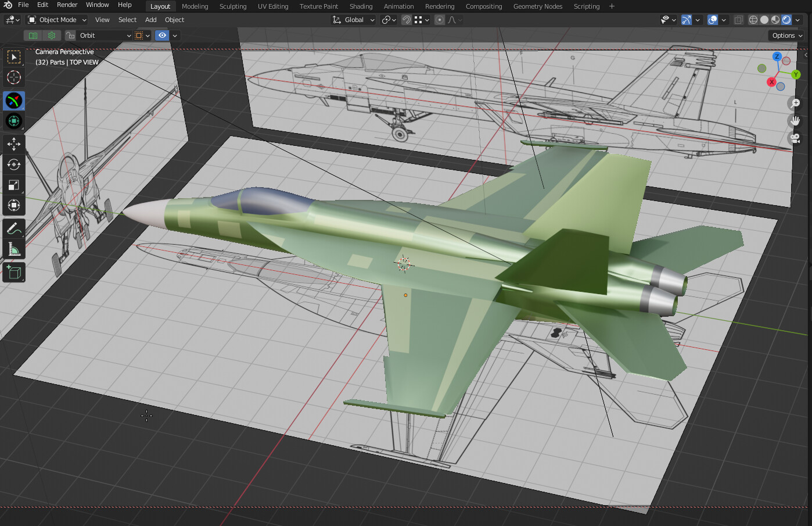The image size is (812, 526).
Task: Select rendered viewport shading
Action: [x=786, y=20]
